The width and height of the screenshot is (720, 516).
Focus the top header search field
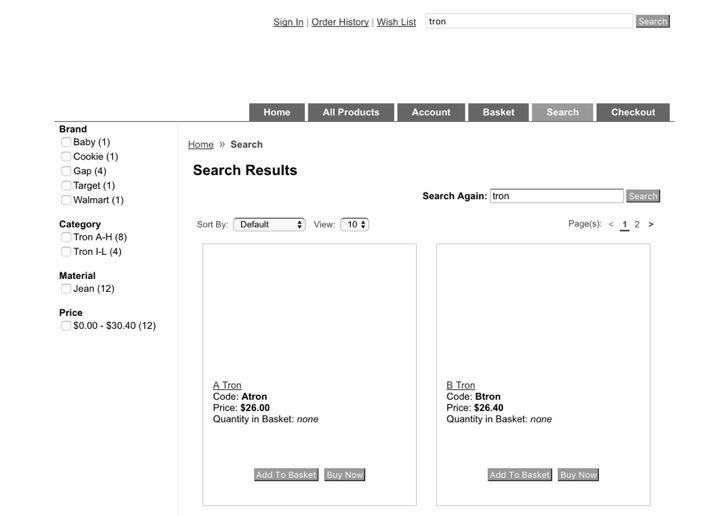point(529,21)
